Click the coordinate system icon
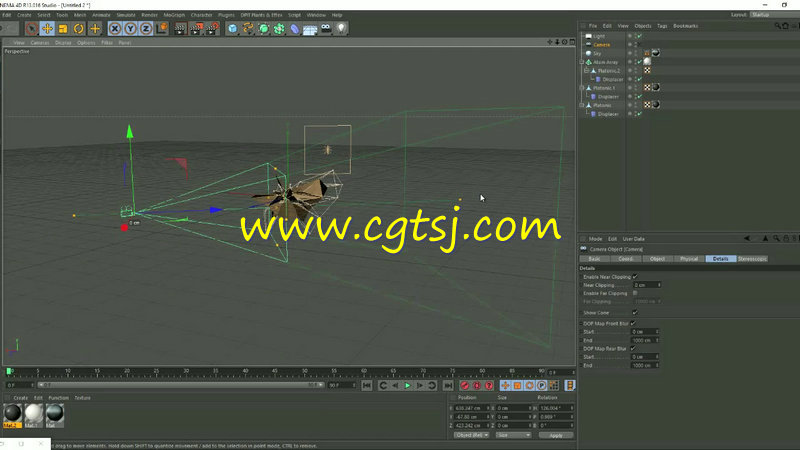 tap(162, 29)
